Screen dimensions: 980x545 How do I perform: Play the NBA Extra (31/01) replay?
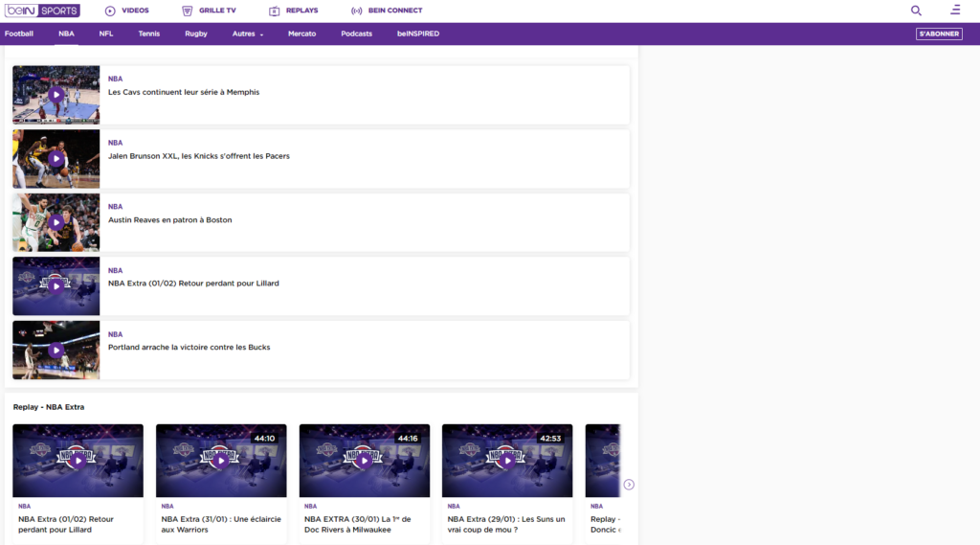pos(221,461)
